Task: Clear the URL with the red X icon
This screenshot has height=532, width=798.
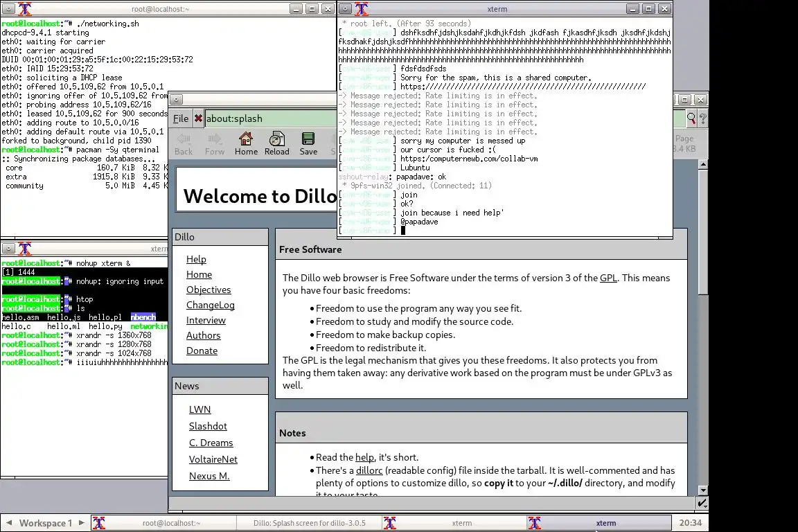Action: [x=198, y=118]
